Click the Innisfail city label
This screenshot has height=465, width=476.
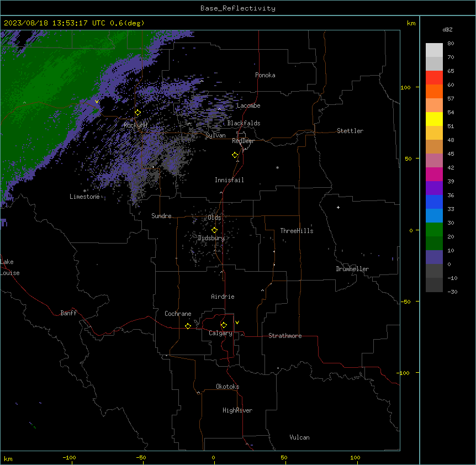229,180
